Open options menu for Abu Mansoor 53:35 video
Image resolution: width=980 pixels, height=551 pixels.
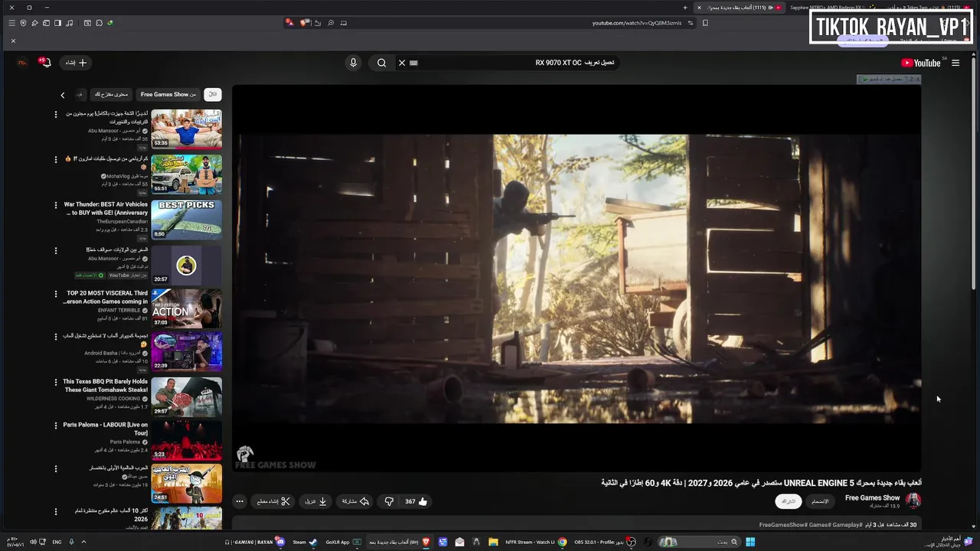point(55,115)
